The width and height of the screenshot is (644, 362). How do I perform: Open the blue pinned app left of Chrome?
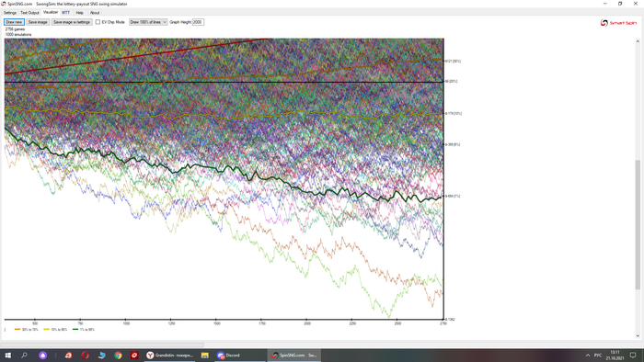pos(101,355)
